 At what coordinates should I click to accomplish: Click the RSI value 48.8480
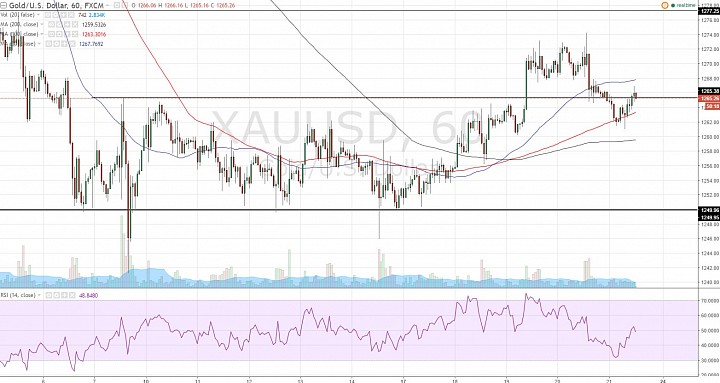point(89,295)
